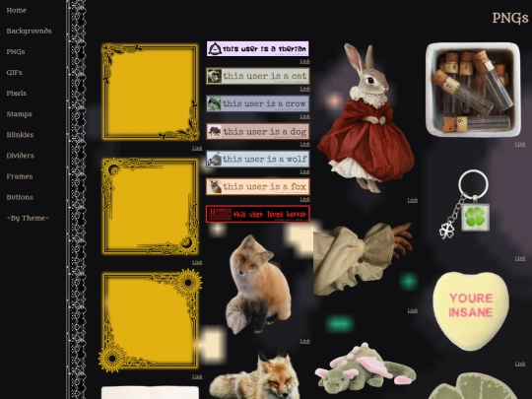Image resolution: width=532 pixels, height=399 pixels.
Task: Open the Stamps category
Action: coord(19,114)
